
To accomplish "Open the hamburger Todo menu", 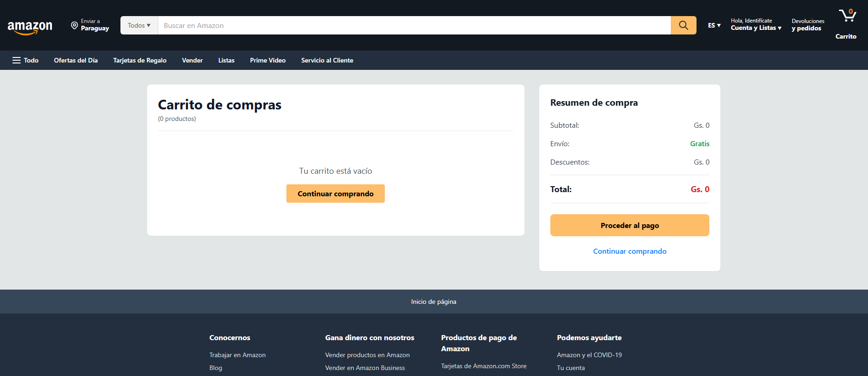I will tap(25, 60).
